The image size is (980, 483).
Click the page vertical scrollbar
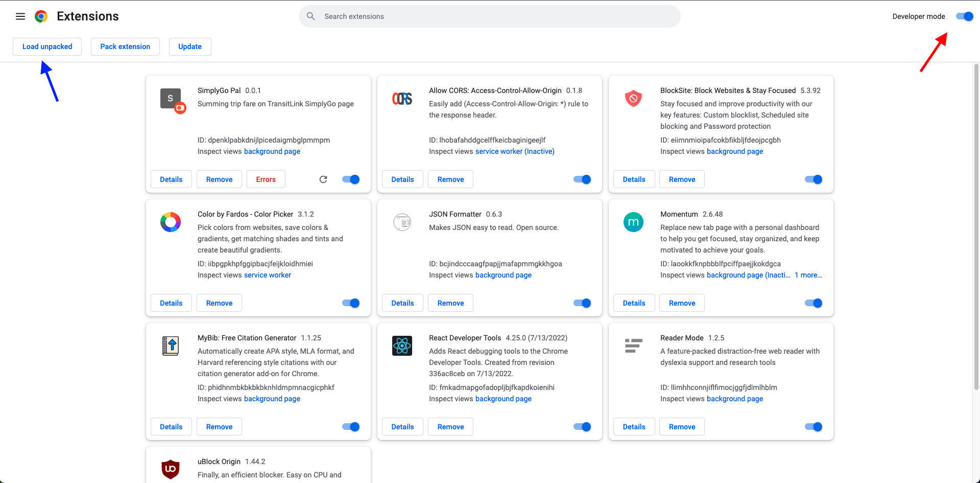976,226
